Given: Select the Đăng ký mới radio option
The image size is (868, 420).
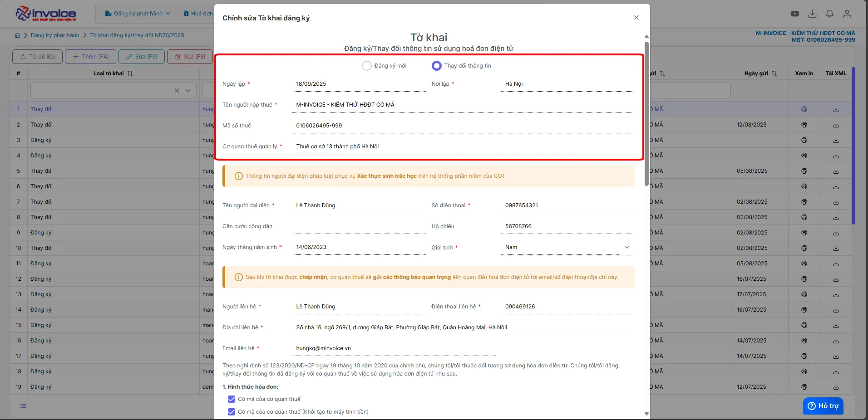Looking at the screenshot, I should 367,66.
